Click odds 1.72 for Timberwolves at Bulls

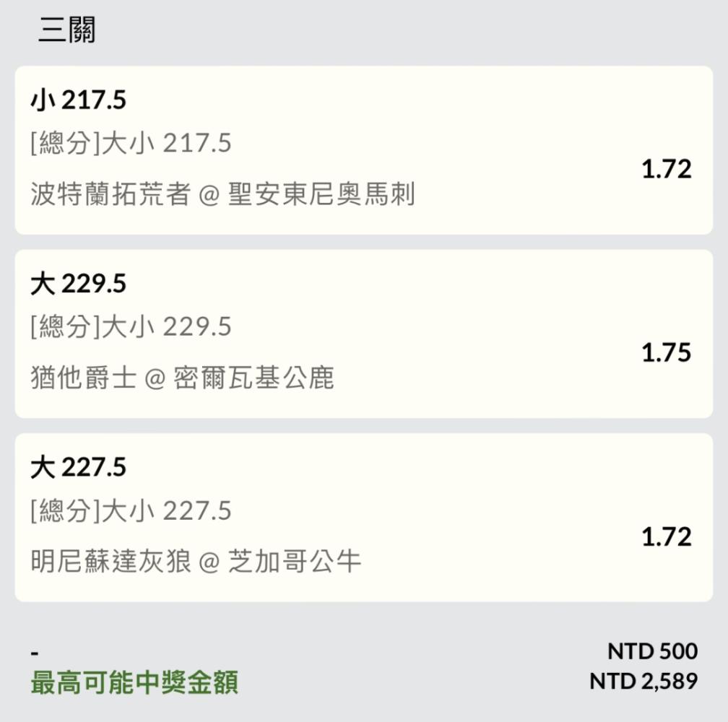pos(666,537)
